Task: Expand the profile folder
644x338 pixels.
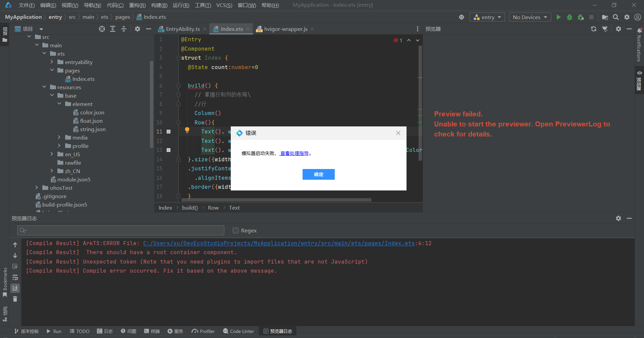Action: 59,146
